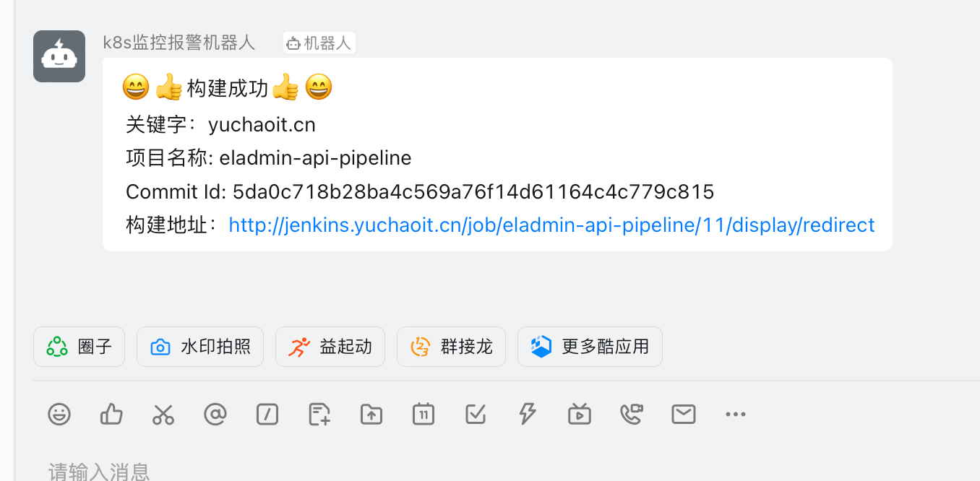Click the envelope mail icon

pyautogui.click(x=684, y=415)
